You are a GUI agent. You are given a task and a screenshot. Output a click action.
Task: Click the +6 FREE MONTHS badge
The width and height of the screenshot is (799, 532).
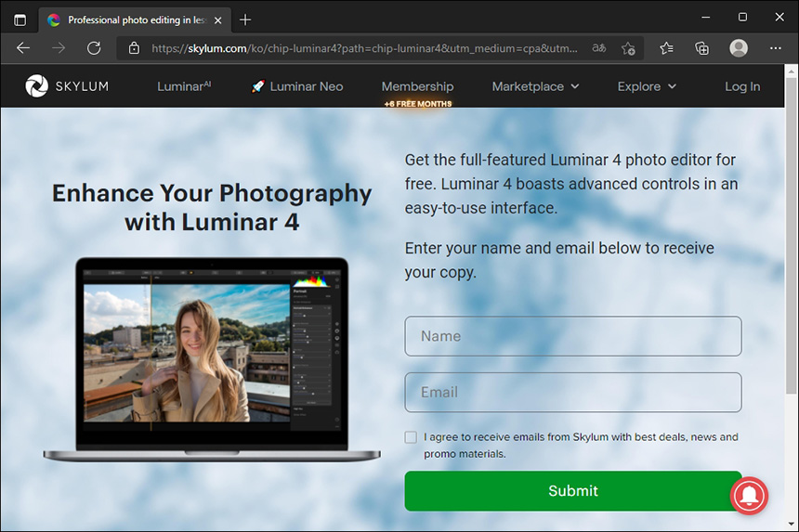418,104
